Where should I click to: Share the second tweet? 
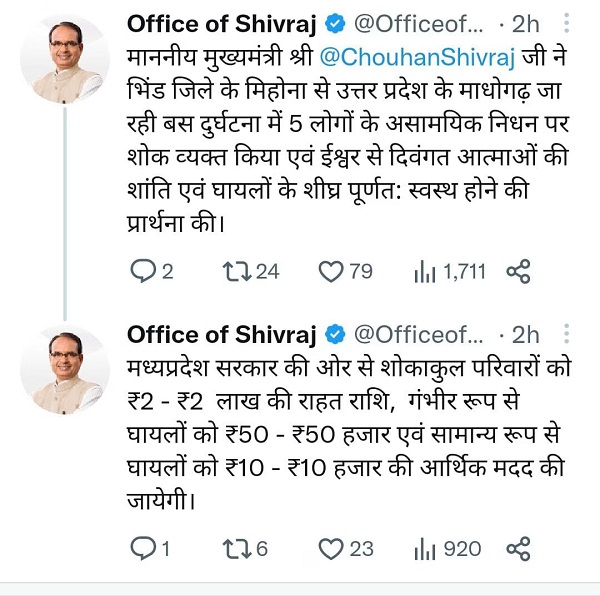point(518,548)
